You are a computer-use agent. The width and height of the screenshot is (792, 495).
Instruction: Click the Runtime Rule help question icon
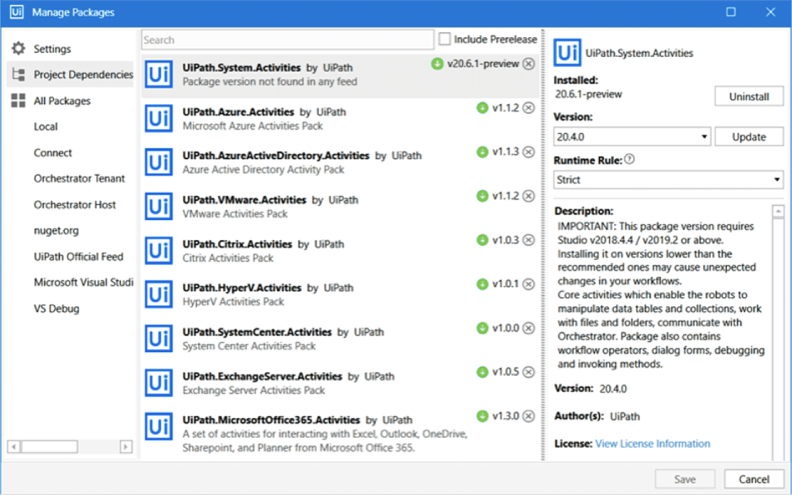629,159
